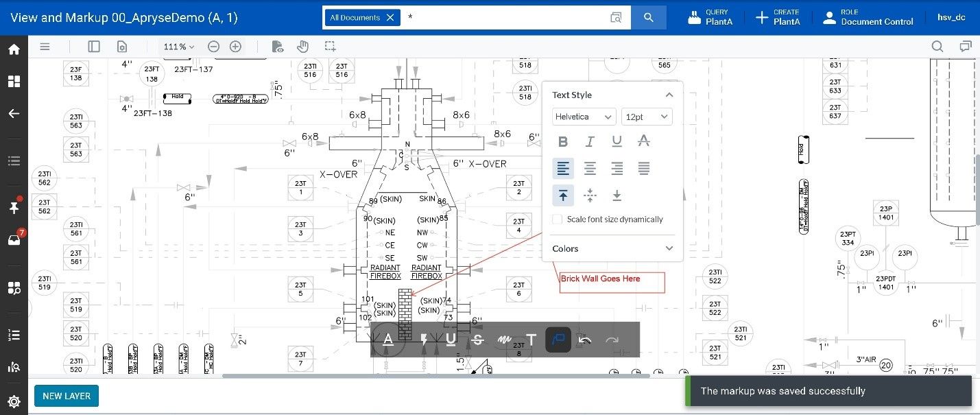Align text left
The width and height of the screenshot is (980, 415).
(x=563, y=168)
